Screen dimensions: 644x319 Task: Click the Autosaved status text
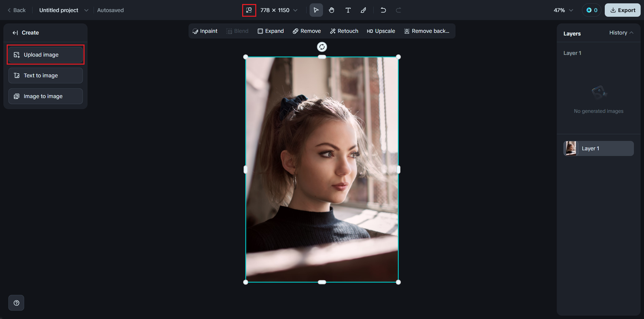pyautogui.click(x=110, y=10)
